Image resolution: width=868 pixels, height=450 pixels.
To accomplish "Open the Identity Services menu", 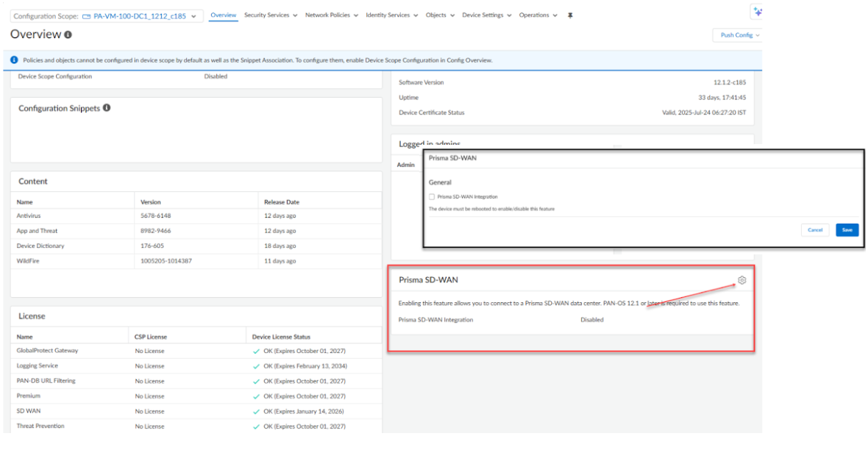I will (x=391, y=15).
